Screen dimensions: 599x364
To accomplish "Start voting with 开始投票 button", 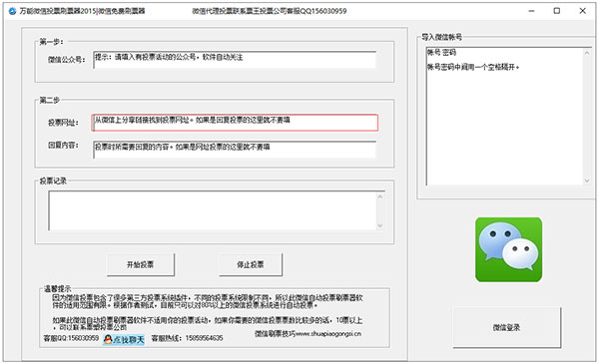I will point(141,264).
